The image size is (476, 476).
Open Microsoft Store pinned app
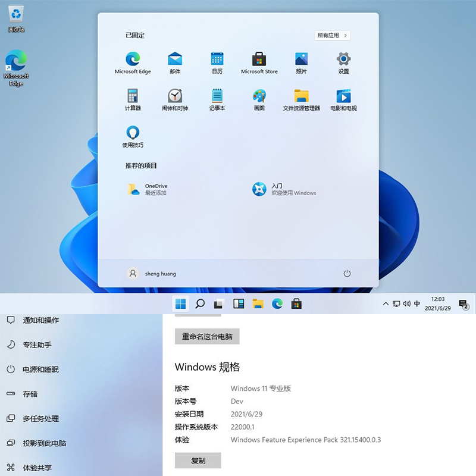point(259,63)
